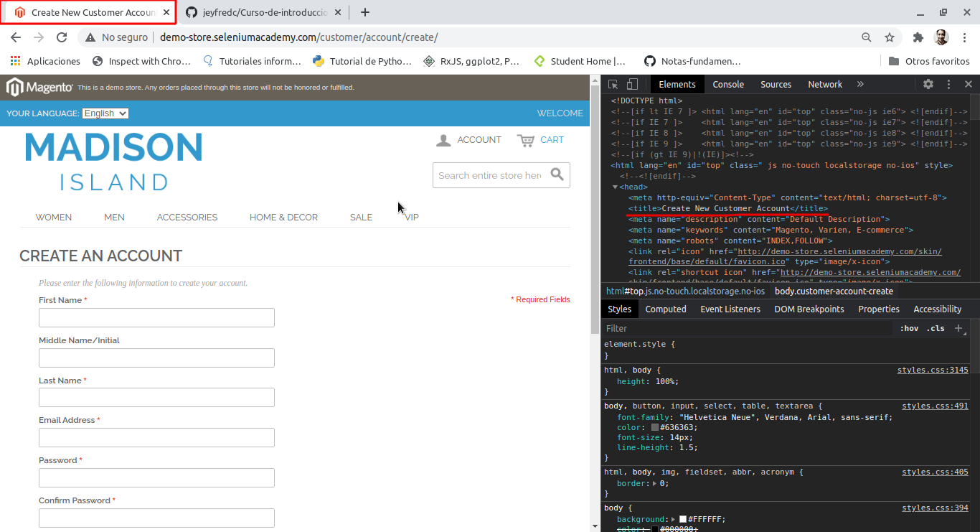
Task: Select html#top breadcrumb in DevTools
Action: point(685,291)
